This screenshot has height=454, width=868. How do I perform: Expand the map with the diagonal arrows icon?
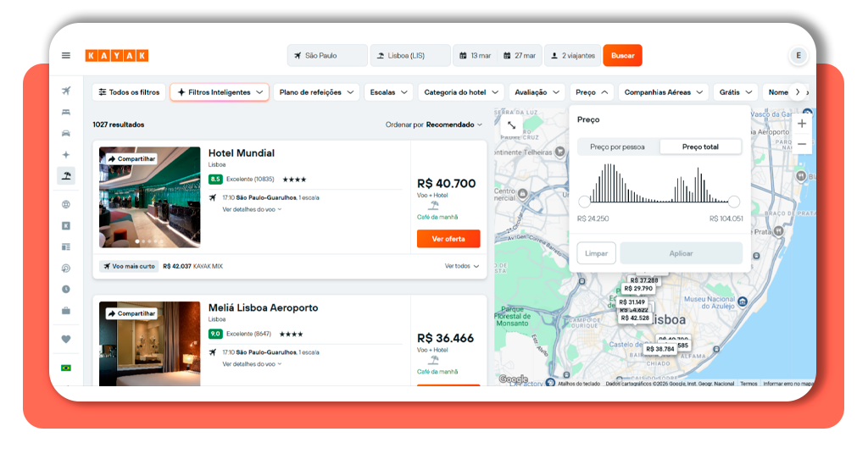click(511, 125)
